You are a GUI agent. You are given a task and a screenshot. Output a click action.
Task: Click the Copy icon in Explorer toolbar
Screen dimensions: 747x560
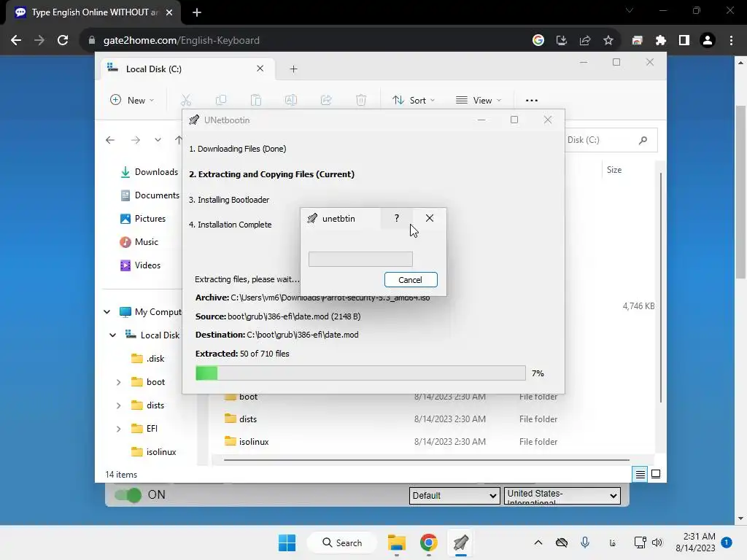coord(220,100)
